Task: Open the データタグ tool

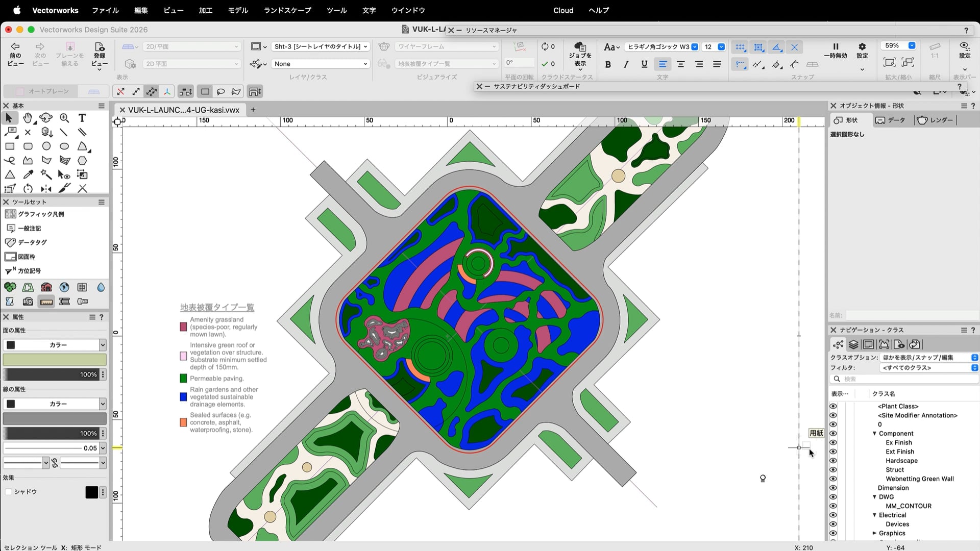Action: tap(32, 242)
